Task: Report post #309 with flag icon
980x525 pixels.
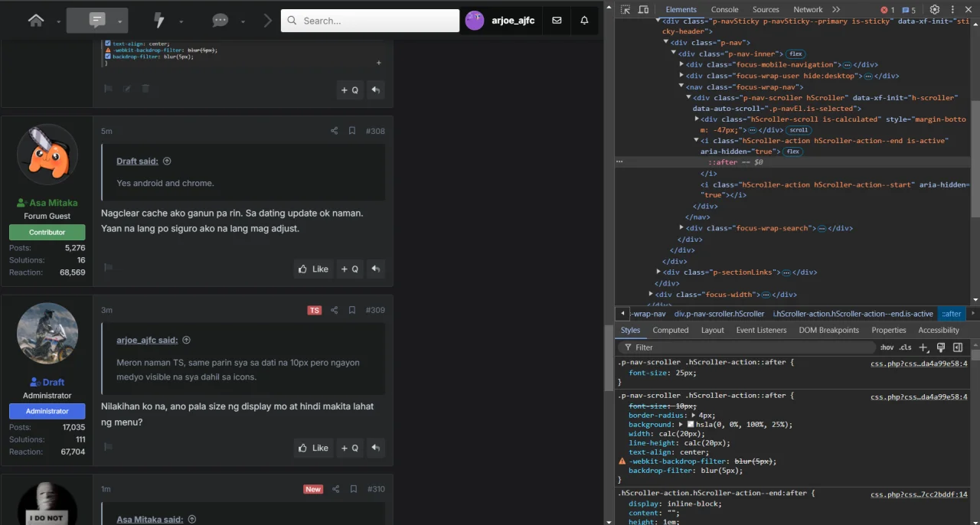Action: (108, 447)
